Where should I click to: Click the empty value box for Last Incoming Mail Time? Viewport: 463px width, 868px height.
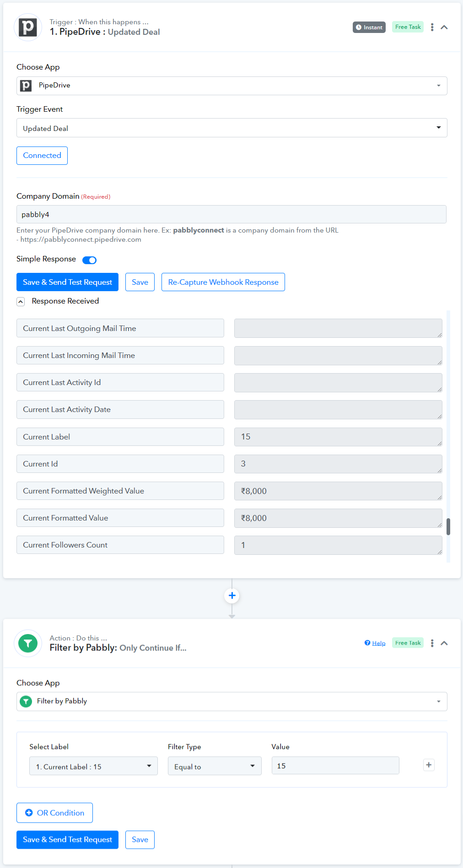click(x=338, y=356)
